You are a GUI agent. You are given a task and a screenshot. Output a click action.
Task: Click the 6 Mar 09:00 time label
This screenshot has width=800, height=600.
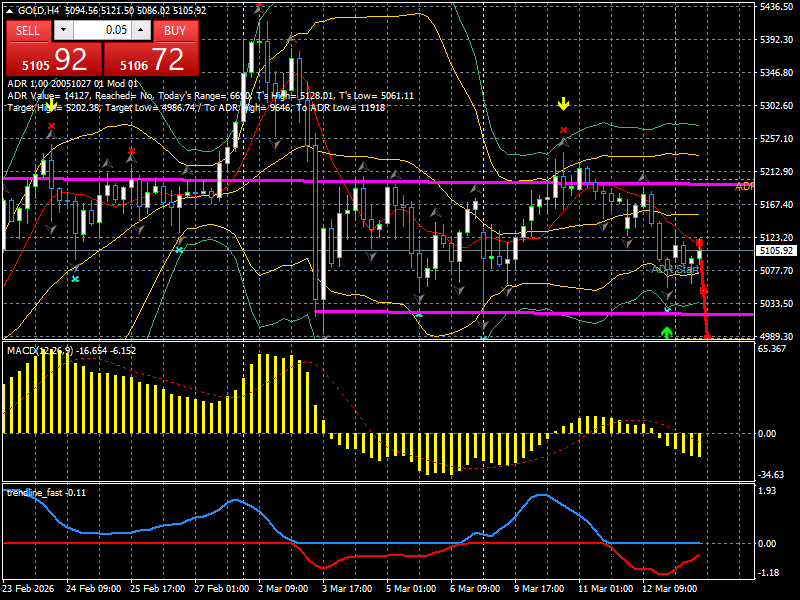pos(475,589)
